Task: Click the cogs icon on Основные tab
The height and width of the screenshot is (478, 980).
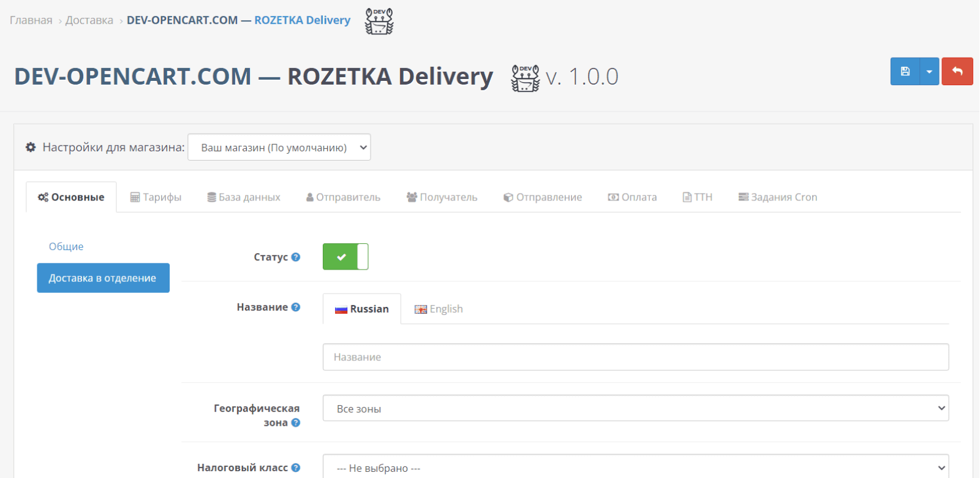Action: point(43,197)
